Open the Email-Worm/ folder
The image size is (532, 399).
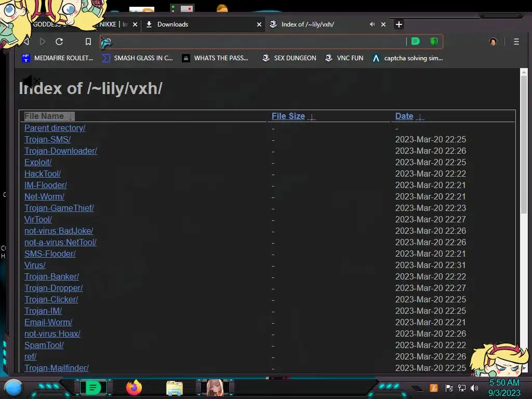point(48,322)
